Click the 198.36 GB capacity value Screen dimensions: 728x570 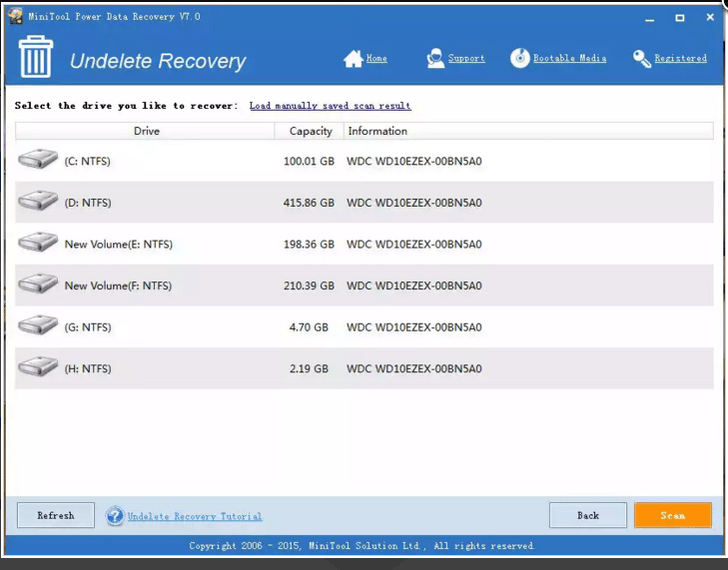[x=309, y=245]
